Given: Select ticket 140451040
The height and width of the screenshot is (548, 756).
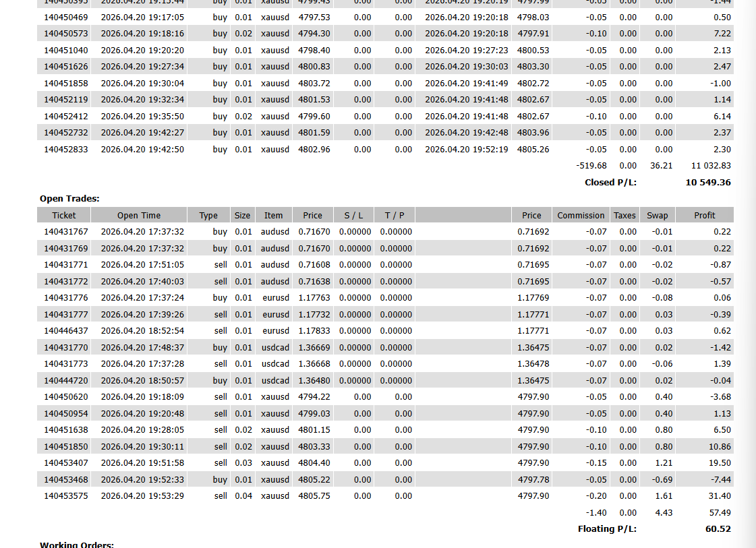Looking at the screenshot, I should [66, 50].
